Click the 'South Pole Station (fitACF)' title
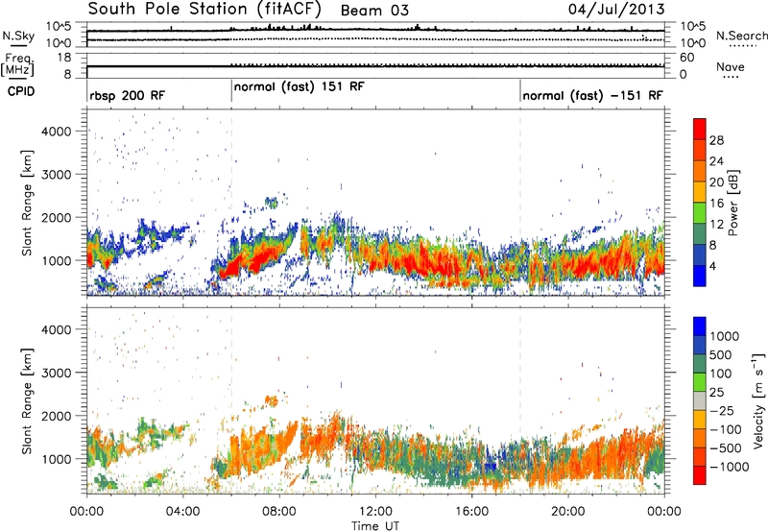 (204, 10)
